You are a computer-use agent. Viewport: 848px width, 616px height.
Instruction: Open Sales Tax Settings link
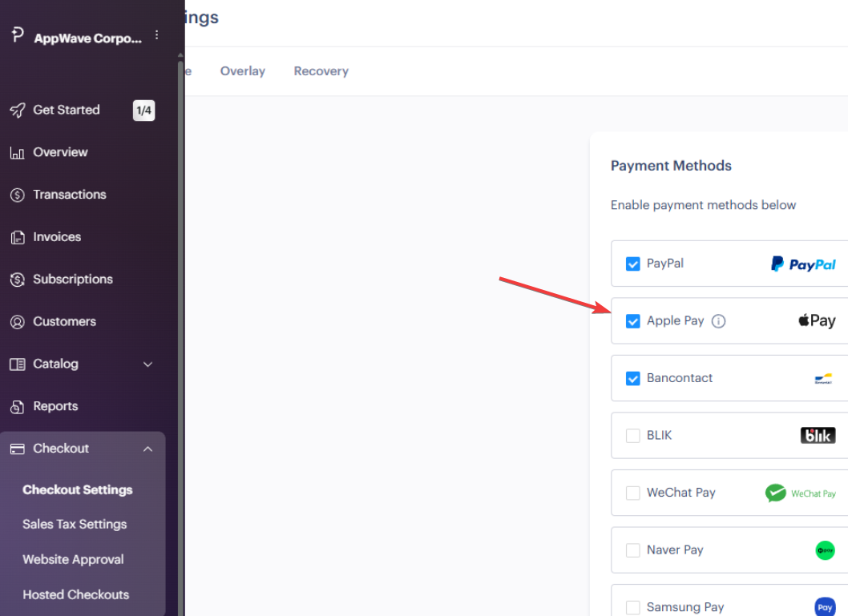75,524
